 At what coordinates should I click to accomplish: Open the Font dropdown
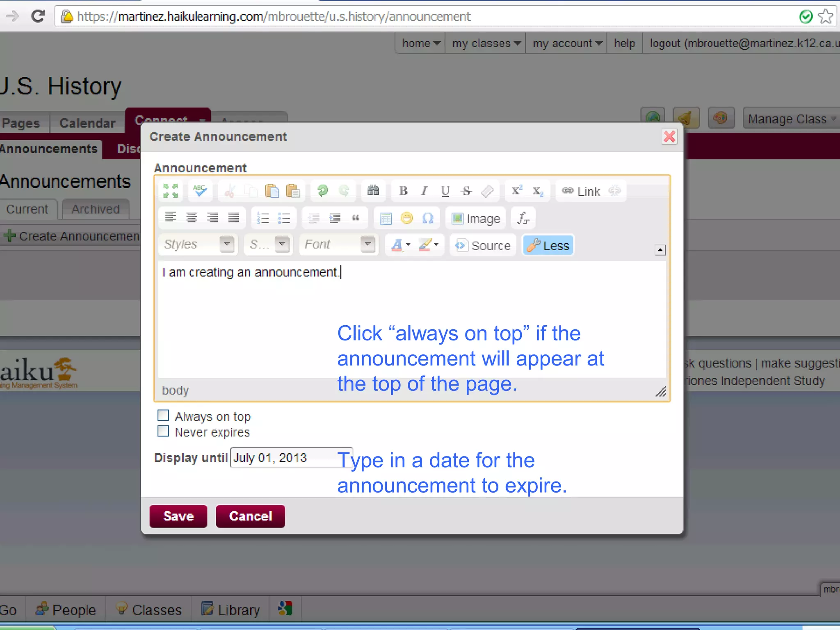339,244
